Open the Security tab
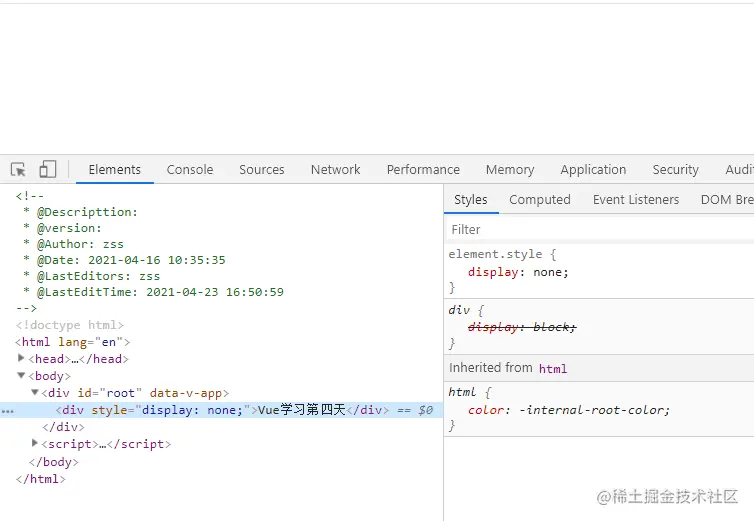The height and width of the screenshot is (521, 754). pos(675,169)
